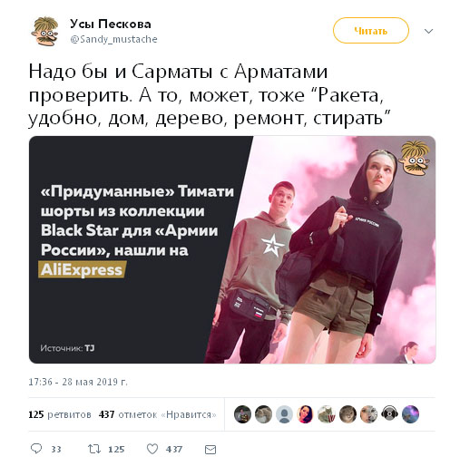
Task: Click the cat with W avatar
Action: pos(327,414)
